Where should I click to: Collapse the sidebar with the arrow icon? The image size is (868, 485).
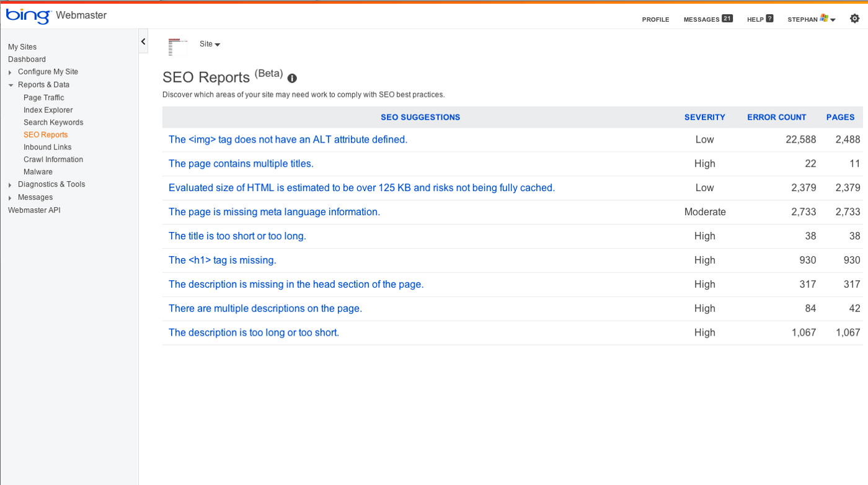143,42
